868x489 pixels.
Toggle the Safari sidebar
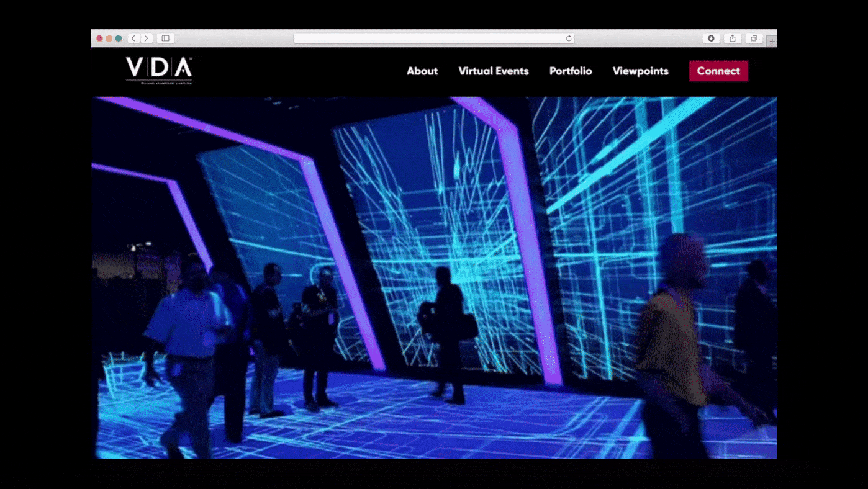click(165, 38)
